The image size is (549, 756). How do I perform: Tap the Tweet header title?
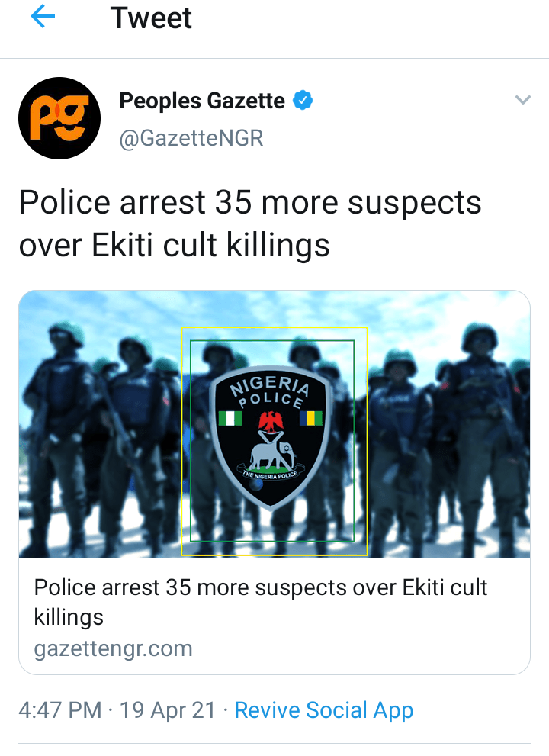click(x=151, y=18)
